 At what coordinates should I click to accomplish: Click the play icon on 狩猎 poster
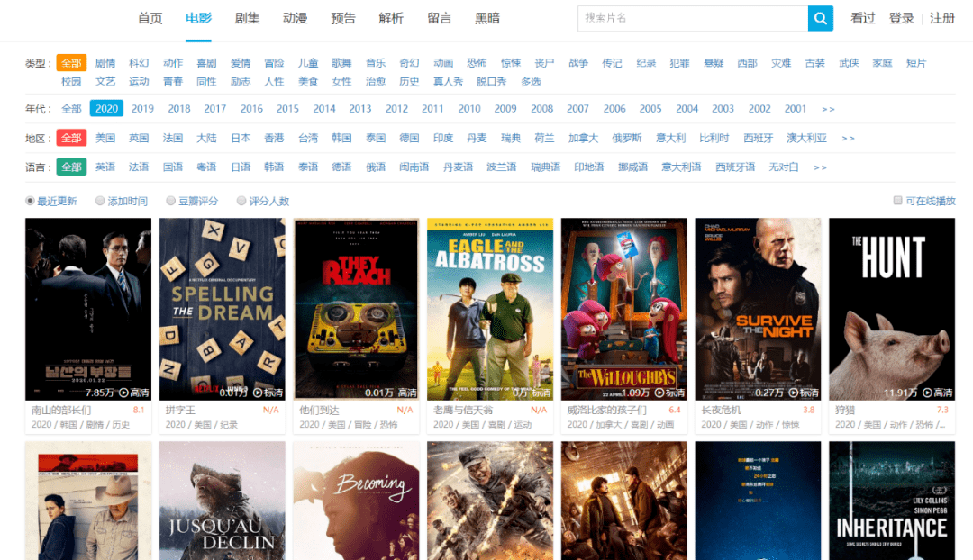pos(927,393)
